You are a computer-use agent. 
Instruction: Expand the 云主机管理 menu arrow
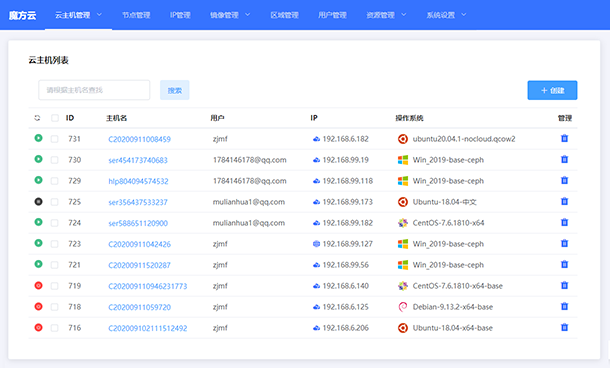point(99,15)
